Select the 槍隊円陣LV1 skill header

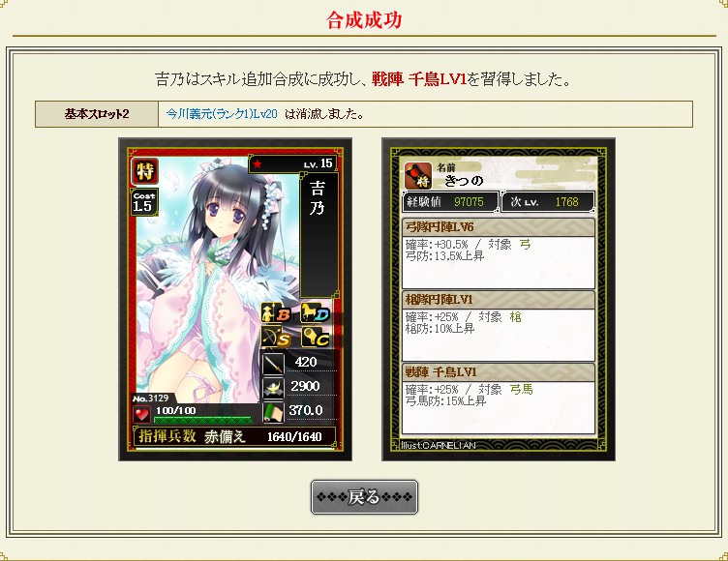498,300
